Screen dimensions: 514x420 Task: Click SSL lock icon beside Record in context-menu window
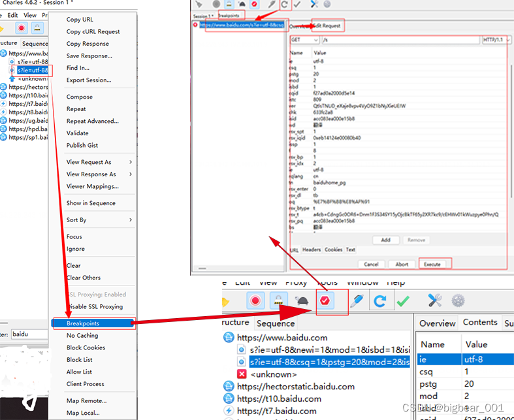click(37, 28)
